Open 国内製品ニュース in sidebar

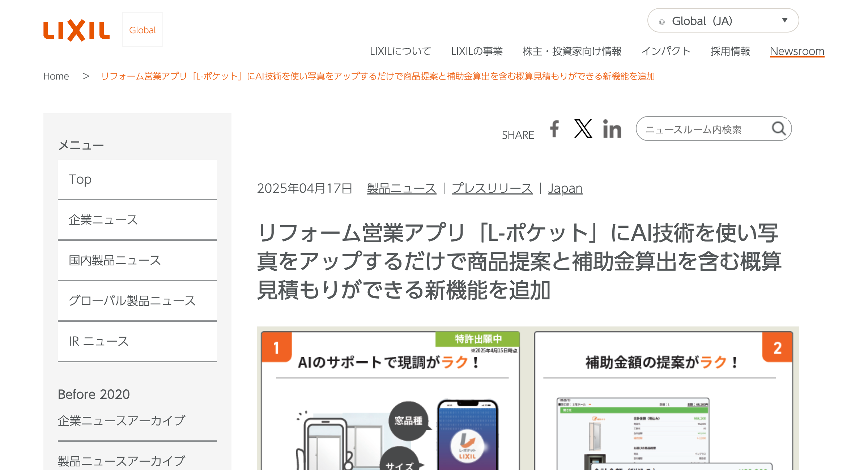[137, 260]
